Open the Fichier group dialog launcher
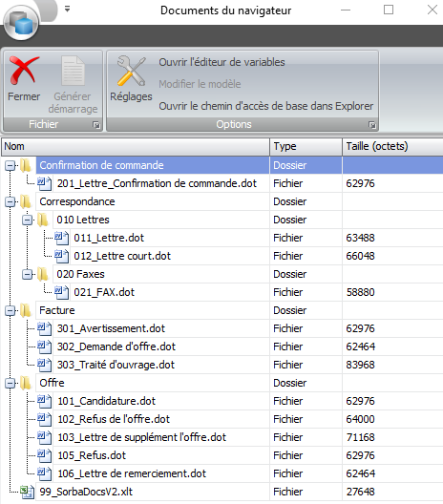The image size is (443, 504). tap(96, 125)
